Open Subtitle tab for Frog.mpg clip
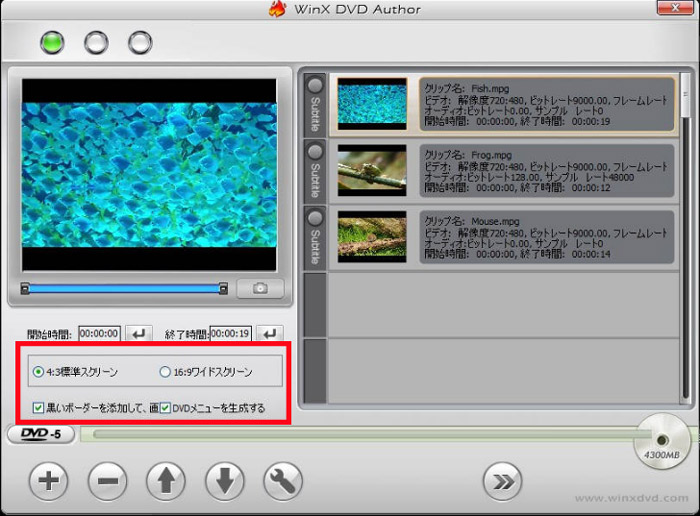Viewport: 700px width, 516px height. pyautogui.click(x=314, y=170)
